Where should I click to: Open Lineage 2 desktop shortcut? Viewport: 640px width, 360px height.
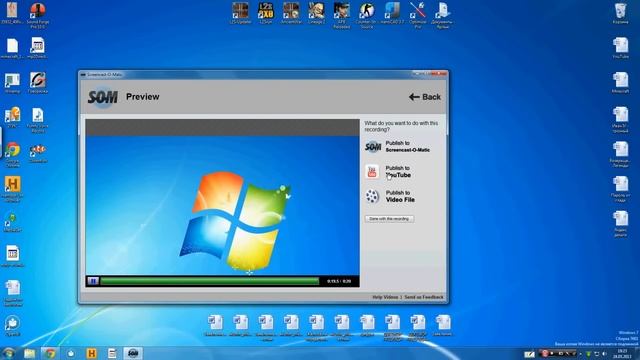click(316, 13)
